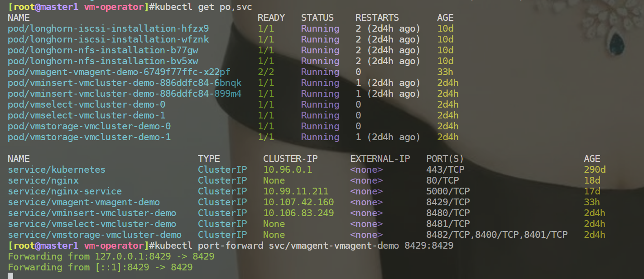The image size is (644, 279).
Task: Click the "STATUS" column header
Action: tap(317, 18)
